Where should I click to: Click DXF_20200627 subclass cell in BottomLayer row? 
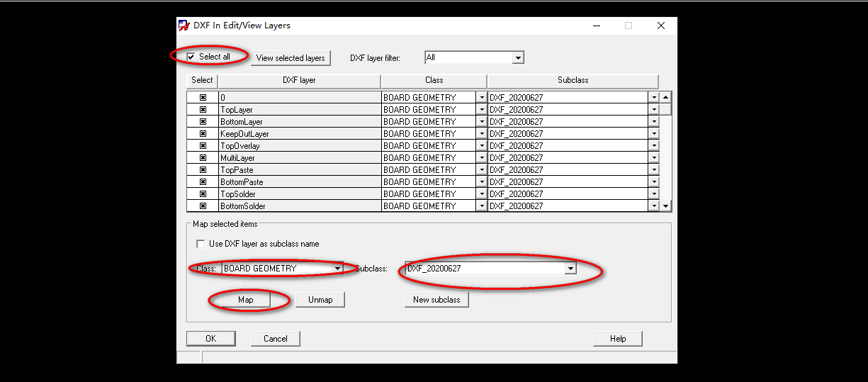point(568,122)
